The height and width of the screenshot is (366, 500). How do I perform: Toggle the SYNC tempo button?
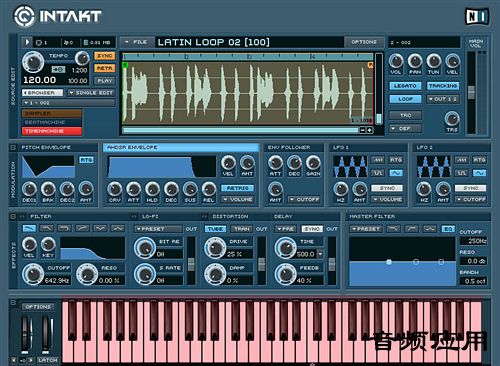pos(105,56)
